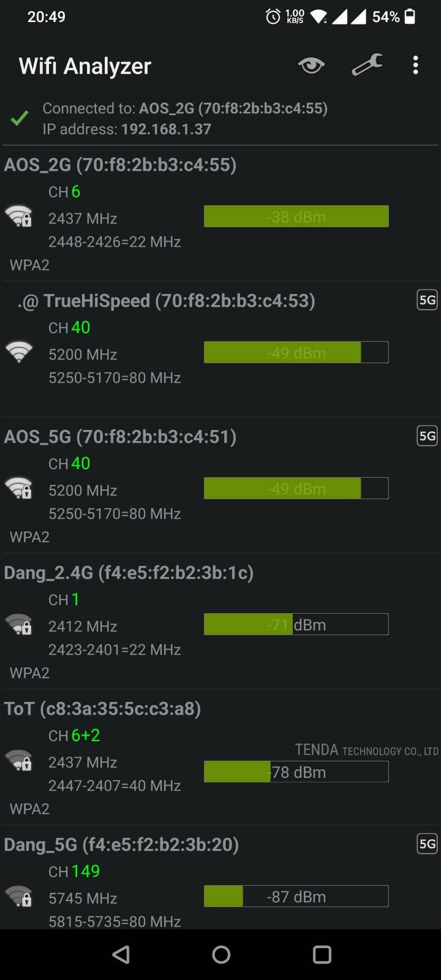Tap the Connected to AOS_2G status line

(185, 108)
